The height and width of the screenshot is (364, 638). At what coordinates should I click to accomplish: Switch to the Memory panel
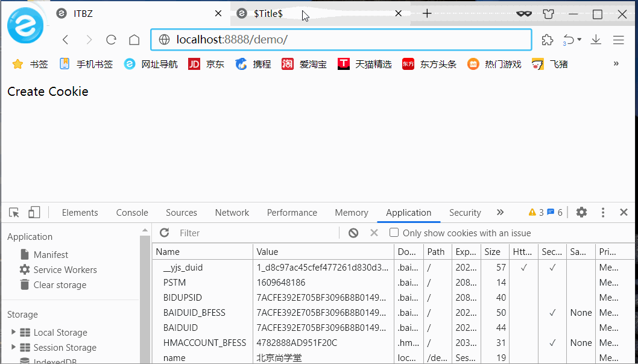point(352,213)
